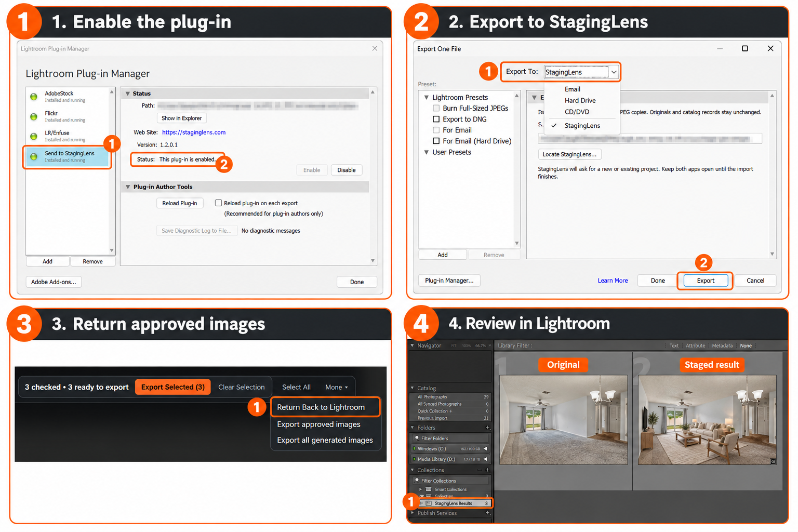Click the collection icon beside StagingLens Results
Screen dimensions: 798x532
[x=429, y=503]
